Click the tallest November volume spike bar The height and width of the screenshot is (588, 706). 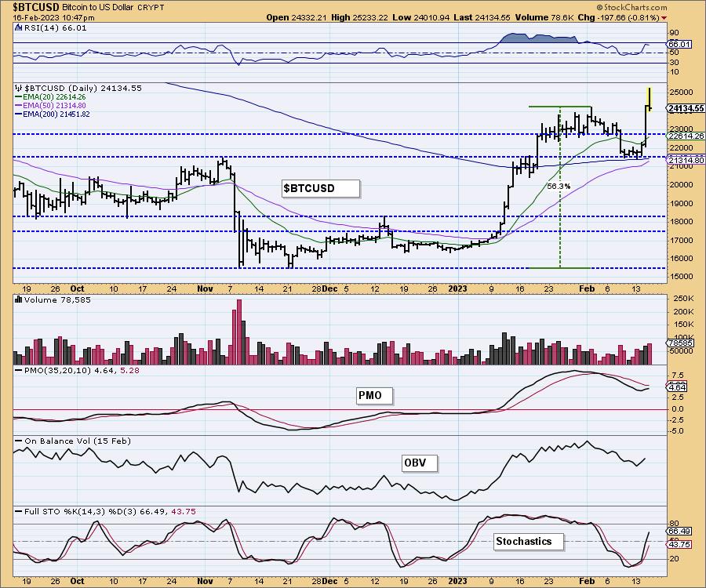pos(238,332)
